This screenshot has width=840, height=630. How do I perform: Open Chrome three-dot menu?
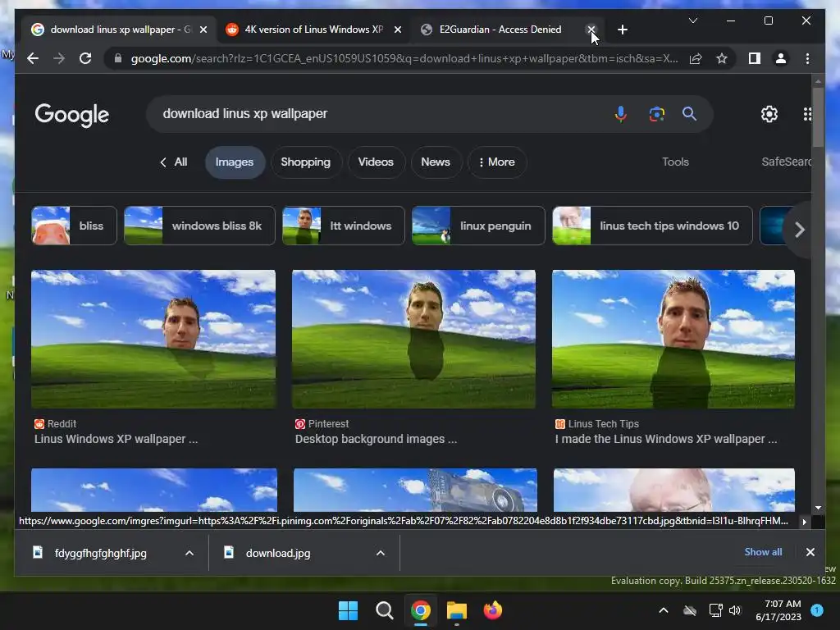(807, 58)
